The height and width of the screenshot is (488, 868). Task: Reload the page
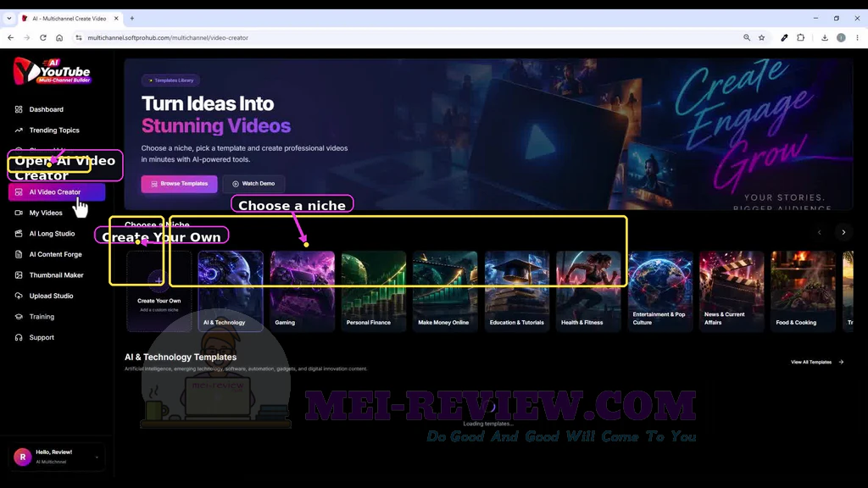[43, 37]
